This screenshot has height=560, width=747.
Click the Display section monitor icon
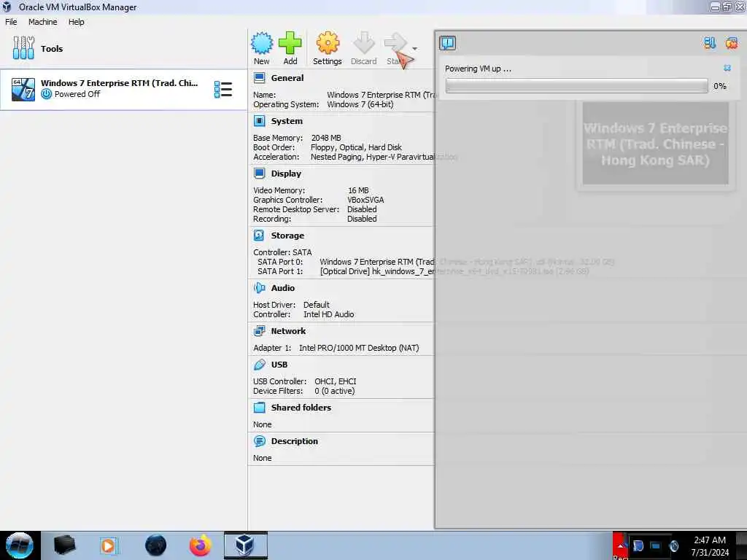click(259, 174)
